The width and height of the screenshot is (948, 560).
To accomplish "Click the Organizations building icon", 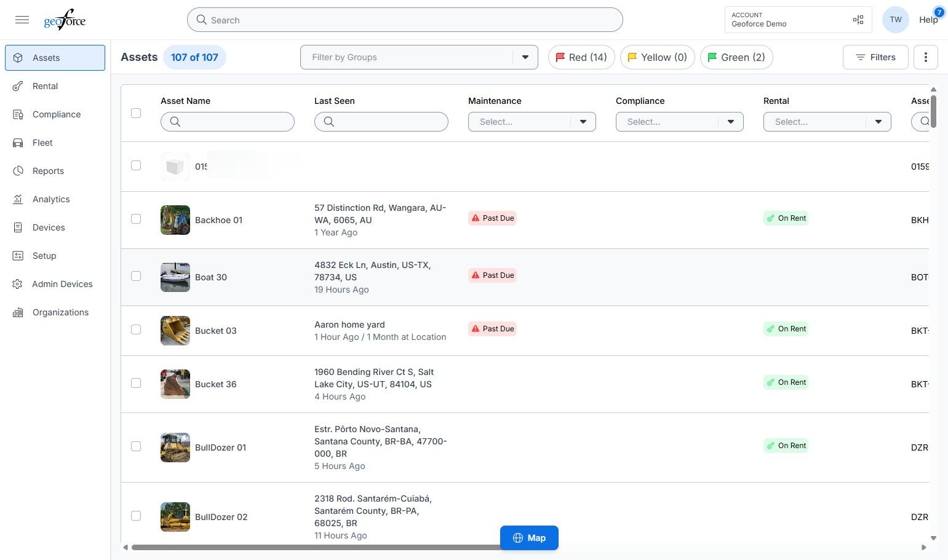I will (18, 312).
